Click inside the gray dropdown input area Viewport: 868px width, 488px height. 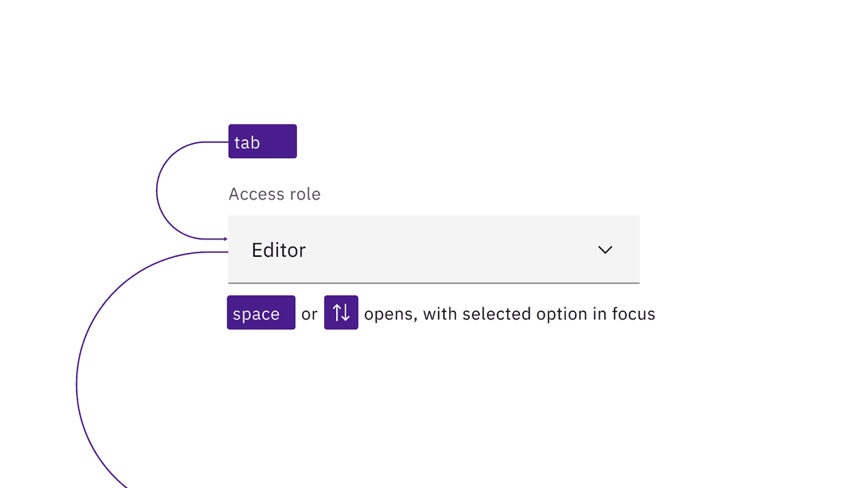[x=433, y=250]
